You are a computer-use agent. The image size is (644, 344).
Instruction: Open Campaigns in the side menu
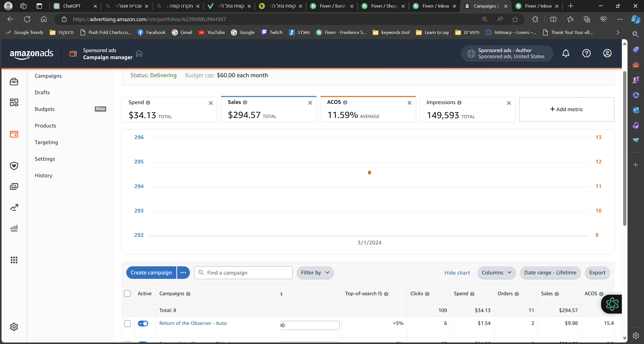coord(48,76)
